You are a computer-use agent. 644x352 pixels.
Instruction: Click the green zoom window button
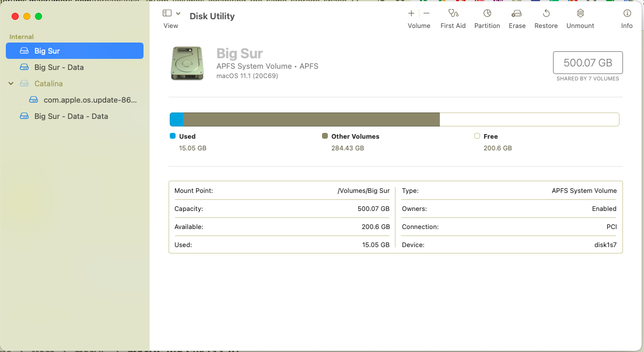coord(38,16)
